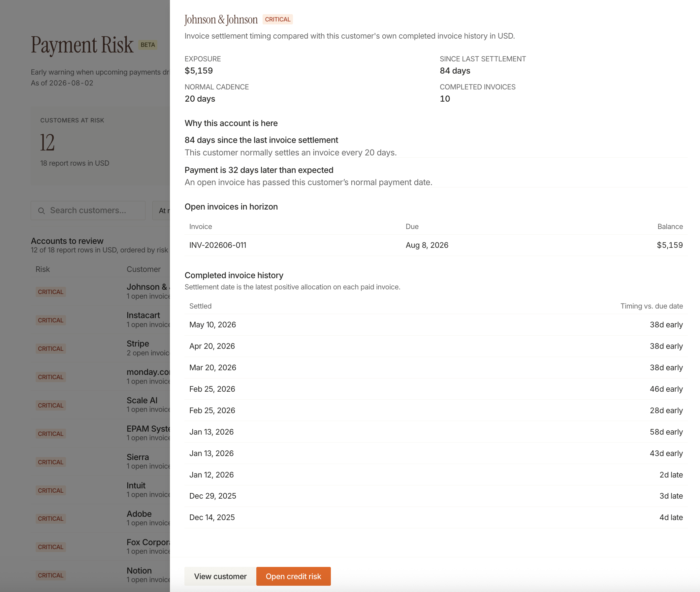The height and width of the screenshot is (592, 700).
Task: Click the Timing vs. due date header
Action: tap(652, 306)
